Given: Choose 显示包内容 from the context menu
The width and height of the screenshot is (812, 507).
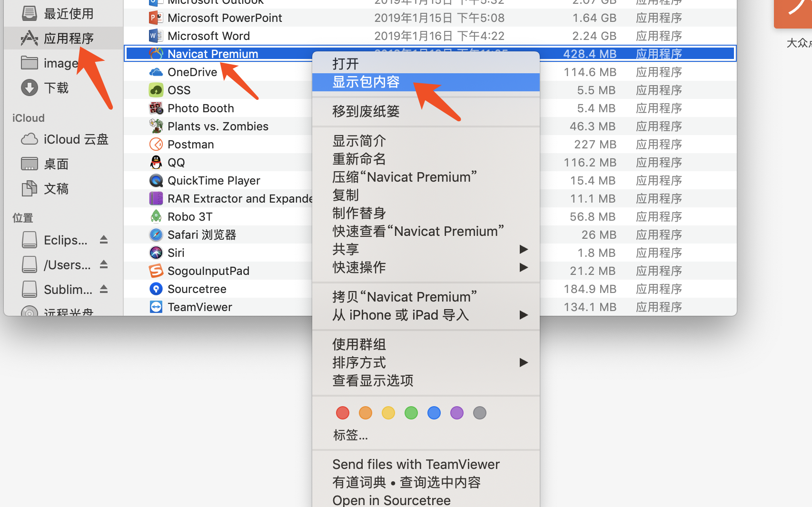Looking at the screenshot, I should [426, 82].
